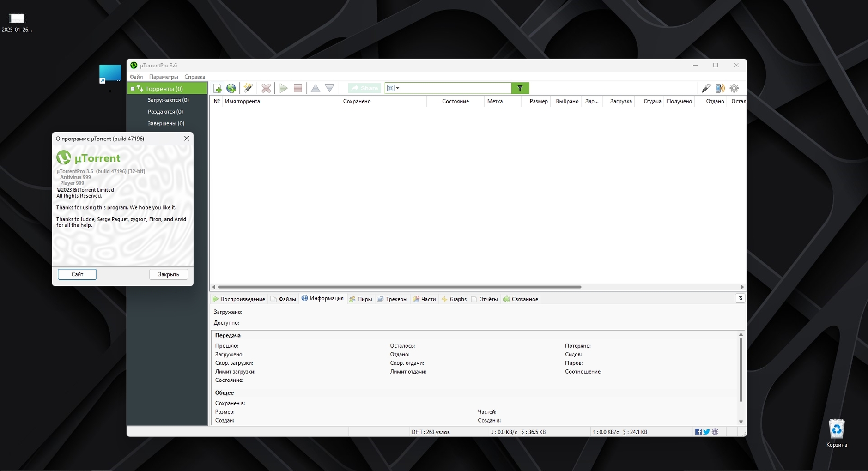Click Закрыть button in About dialog
This screenshot has width=868, height=471.
169,274
